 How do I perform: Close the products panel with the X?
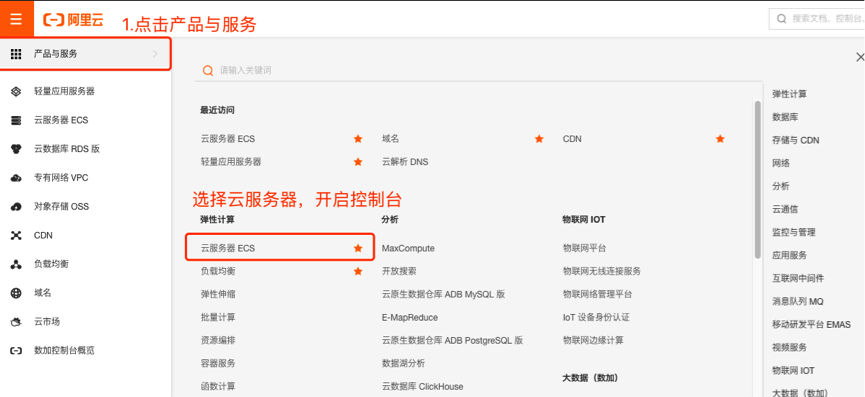(x=859, y=57)
